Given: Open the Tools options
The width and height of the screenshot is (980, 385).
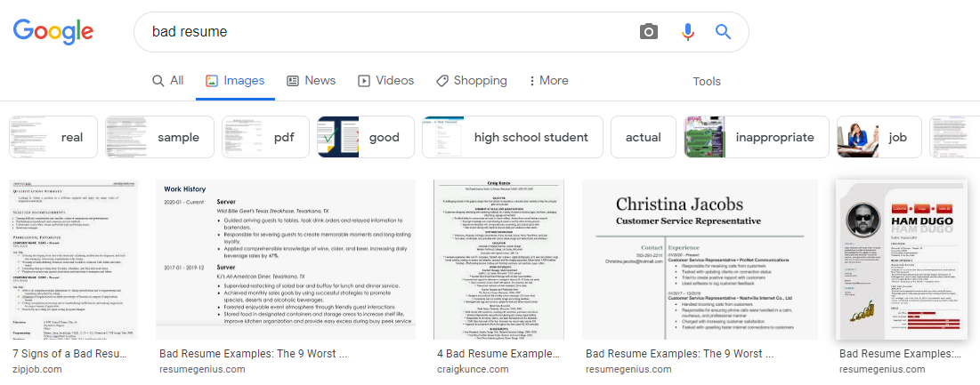Looking at the screenshot, I should 707,81.
